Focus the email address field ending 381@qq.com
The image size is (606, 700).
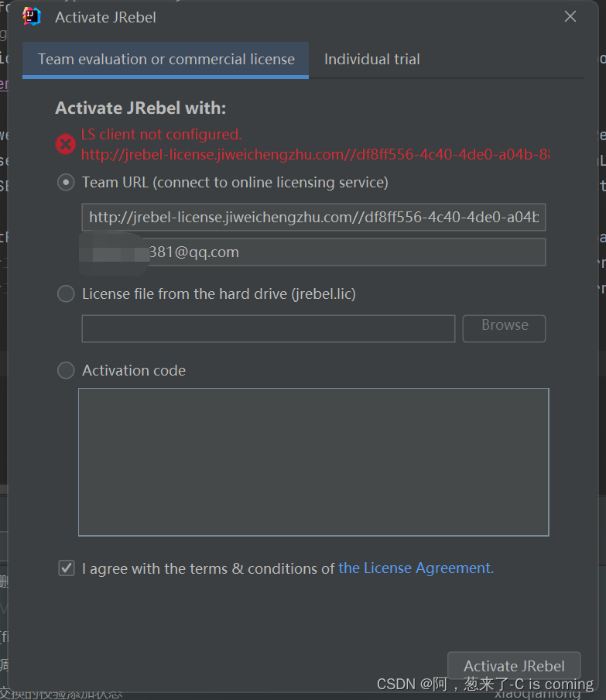pos(313,252)
